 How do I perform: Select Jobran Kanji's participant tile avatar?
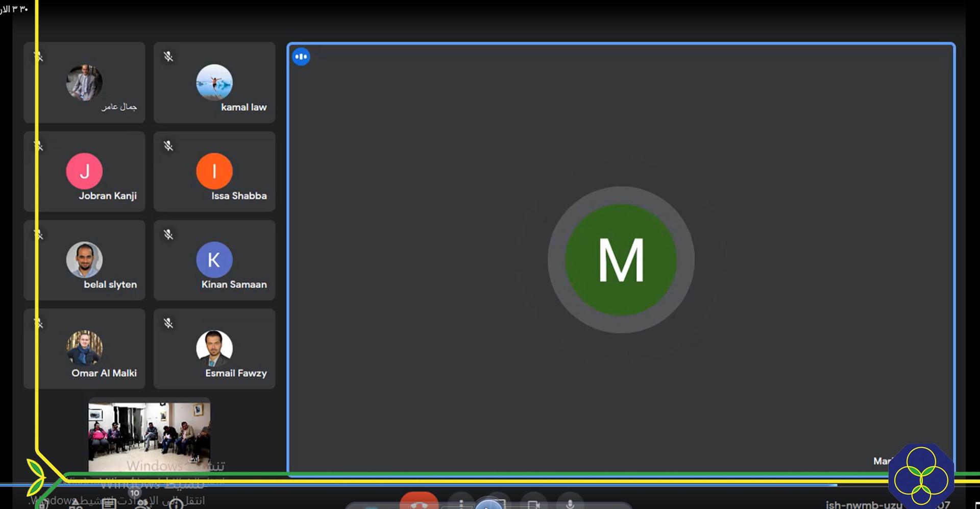(x=84, y=171)
